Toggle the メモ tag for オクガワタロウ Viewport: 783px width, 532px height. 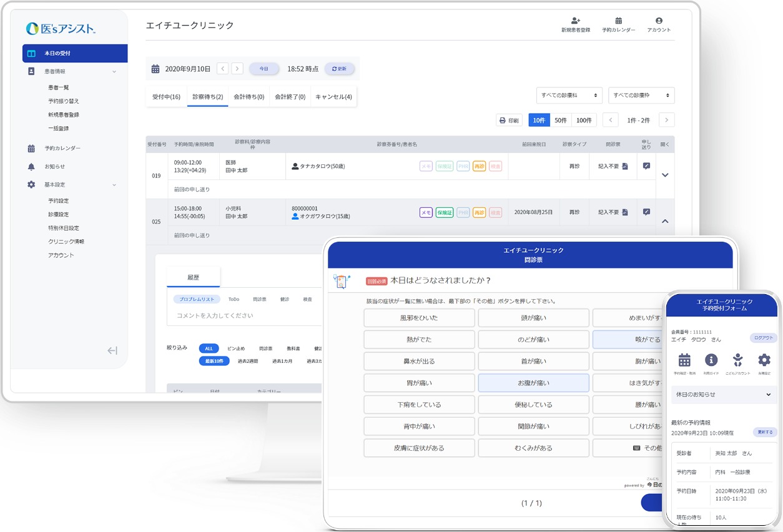point(426,212)
